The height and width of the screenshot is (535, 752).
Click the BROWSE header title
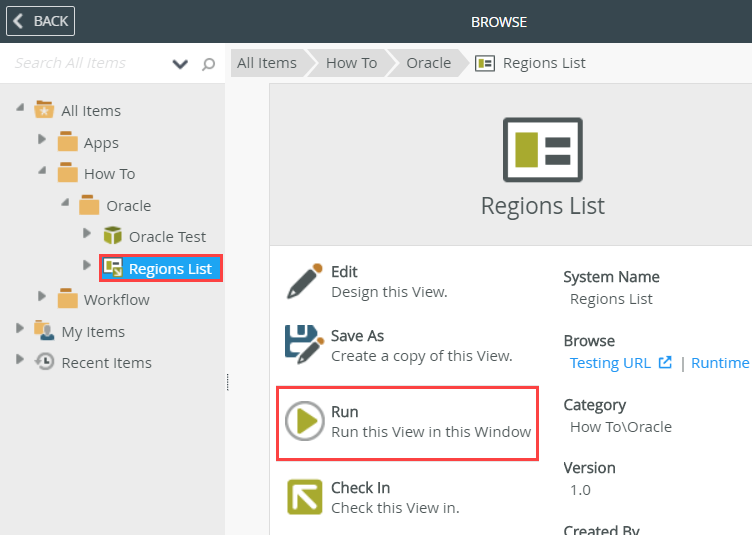(499, 22)
